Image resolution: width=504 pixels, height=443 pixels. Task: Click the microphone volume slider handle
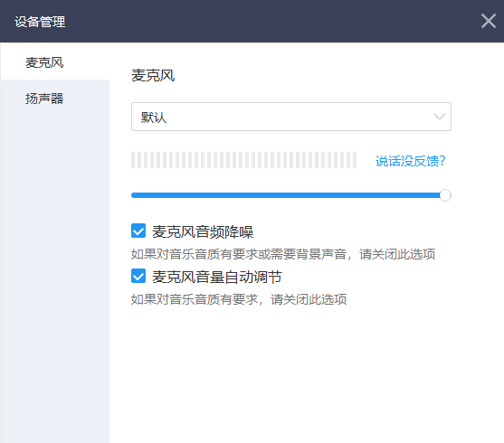445,195
